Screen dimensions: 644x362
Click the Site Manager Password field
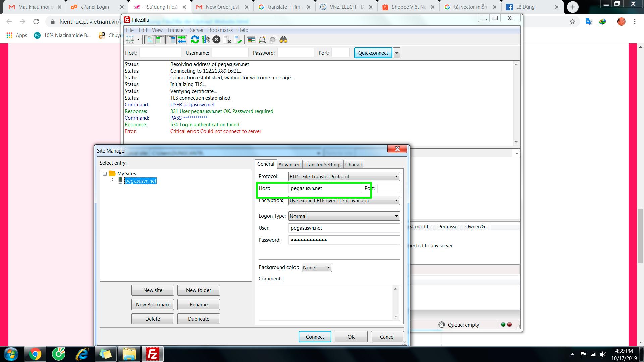coord(344,240)
